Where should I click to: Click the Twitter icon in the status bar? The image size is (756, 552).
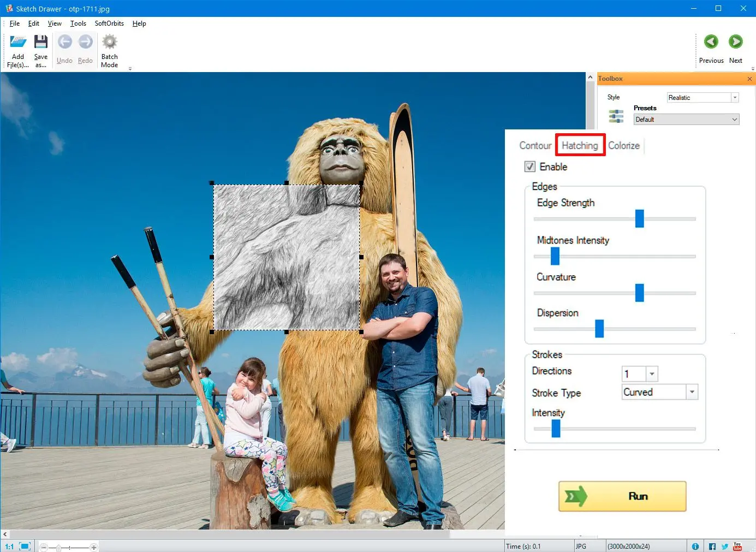point(725,546)
